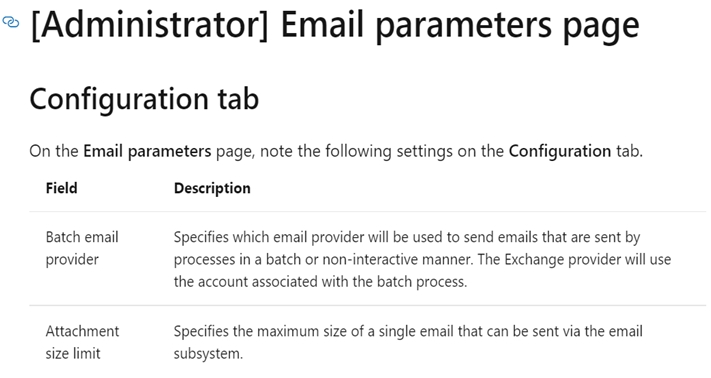The image size is (711, 378).
Task: Click the word subsystem in the last row
Action: (206, 354)
